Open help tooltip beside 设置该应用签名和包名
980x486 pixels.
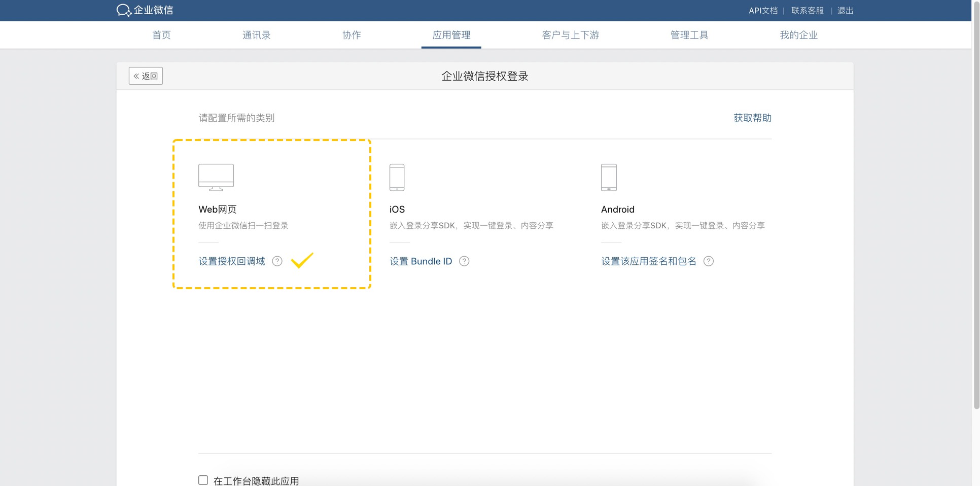tap(709, 261)
